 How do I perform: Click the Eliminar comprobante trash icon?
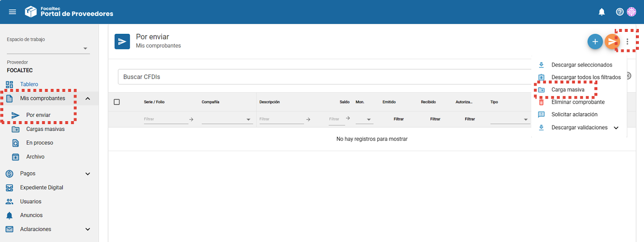(541, 102)
